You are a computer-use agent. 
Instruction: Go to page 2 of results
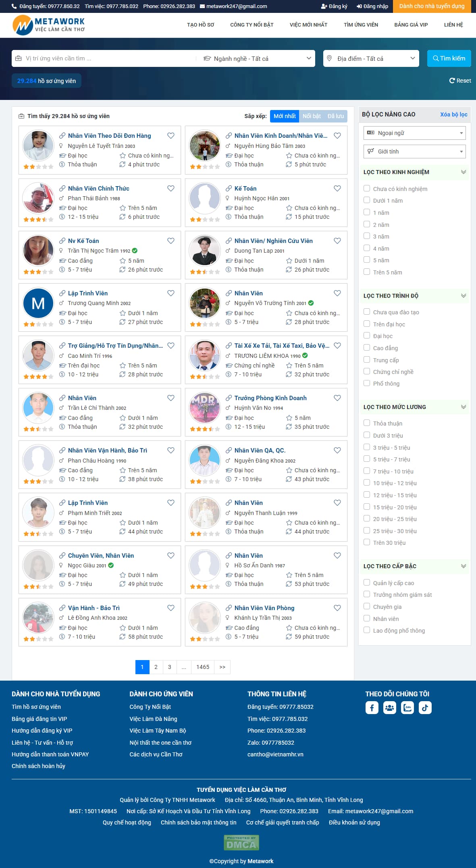tap(156, 667)
